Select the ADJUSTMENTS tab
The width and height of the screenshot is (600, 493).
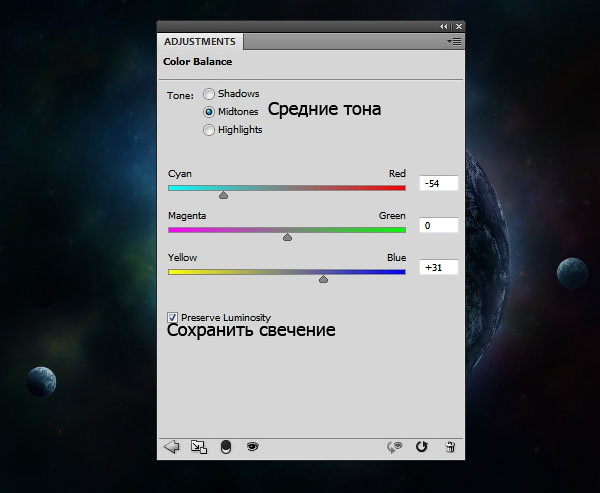click(x=200, y=42)
